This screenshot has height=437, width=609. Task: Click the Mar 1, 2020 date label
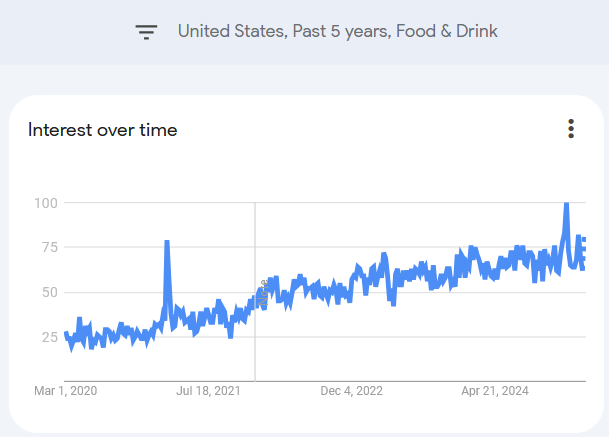coord(67,391)
